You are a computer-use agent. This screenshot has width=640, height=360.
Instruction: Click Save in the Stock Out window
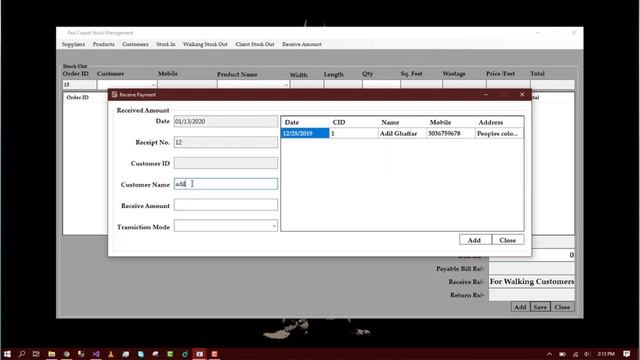point(540,307)
